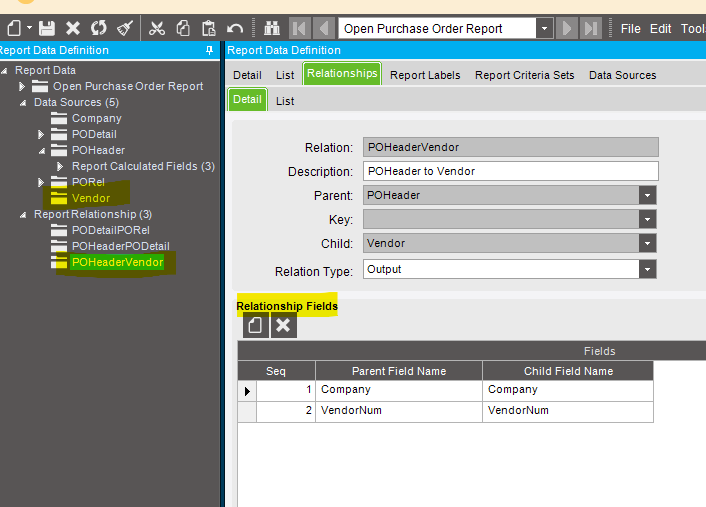Click the Delete X icon in toolbar
The height and width of the screenshot is (507, 706).
tap(73, 28)
